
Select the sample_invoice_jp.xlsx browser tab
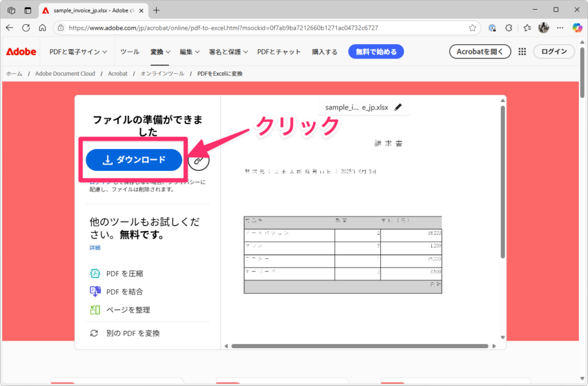tap(93, 10)
